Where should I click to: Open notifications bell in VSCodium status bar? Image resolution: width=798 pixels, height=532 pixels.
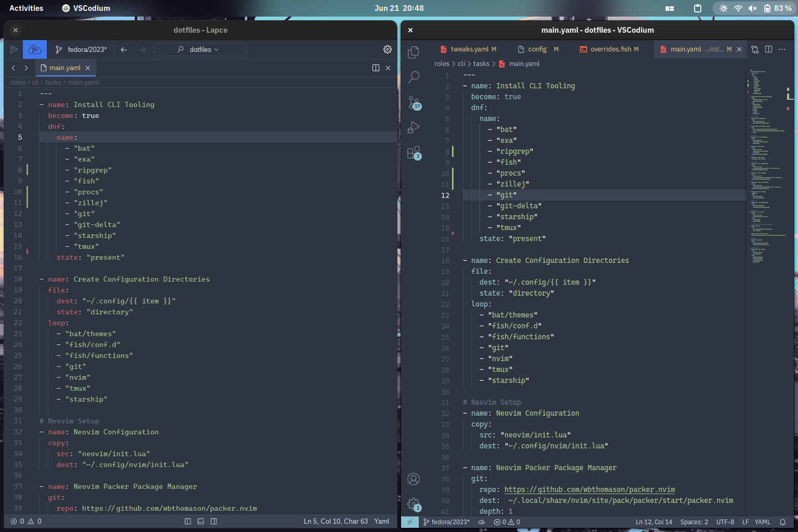coord(782,522)
